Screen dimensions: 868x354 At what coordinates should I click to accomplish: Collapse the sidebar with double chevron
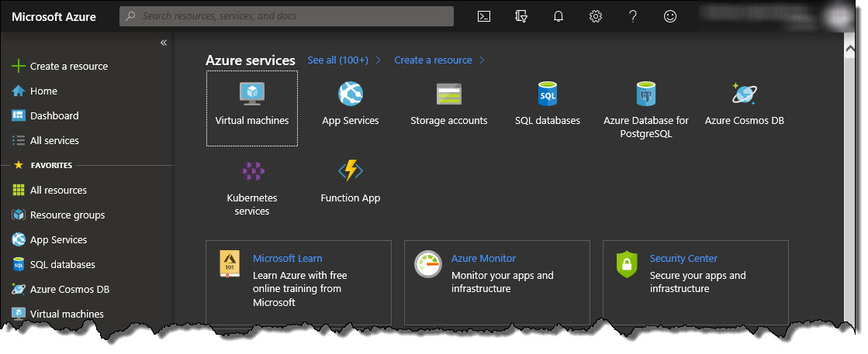(x=164, y=43)
